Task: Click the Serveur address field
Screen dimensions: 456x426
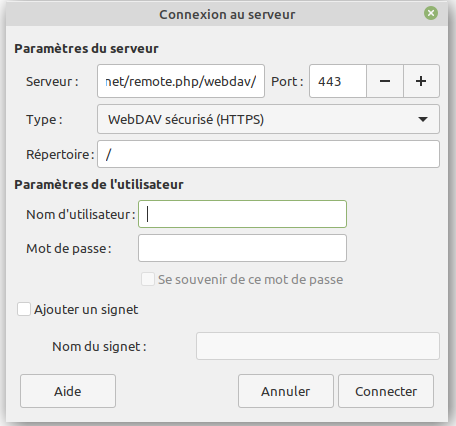Action: [181, 81]
